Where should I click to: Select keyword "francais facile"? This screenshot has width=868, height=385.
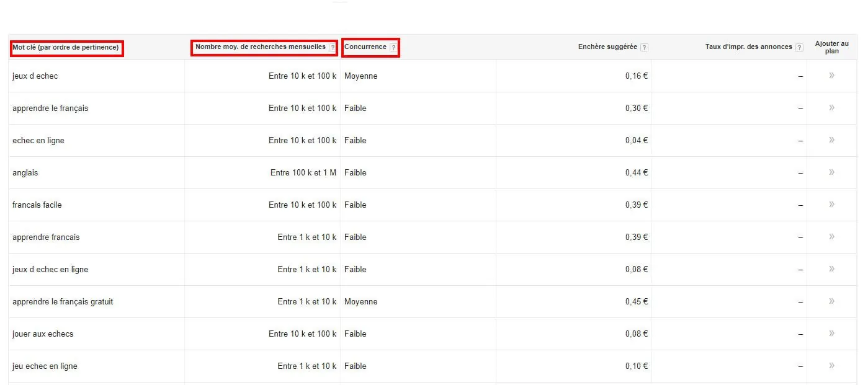(37, 205)
